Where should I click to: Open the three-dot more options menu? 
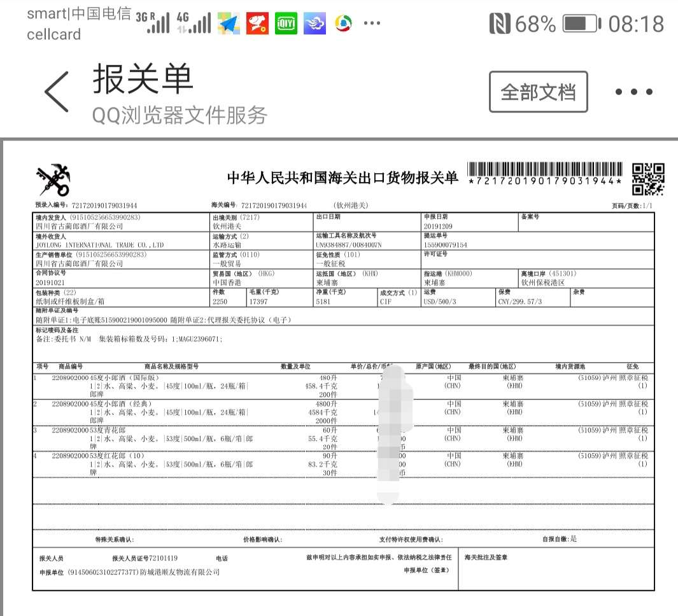tap(633, 92)
